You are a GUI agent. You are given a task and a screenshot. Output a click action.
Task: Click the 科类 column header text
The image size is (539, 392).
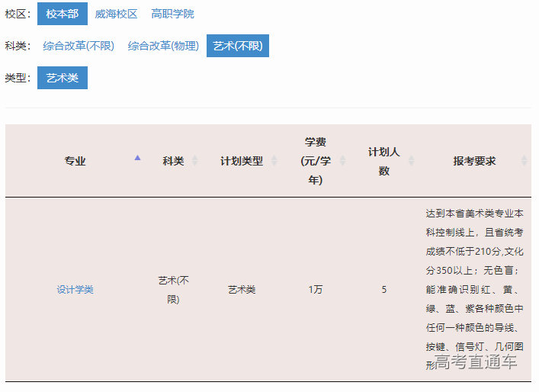pos(173,161)
